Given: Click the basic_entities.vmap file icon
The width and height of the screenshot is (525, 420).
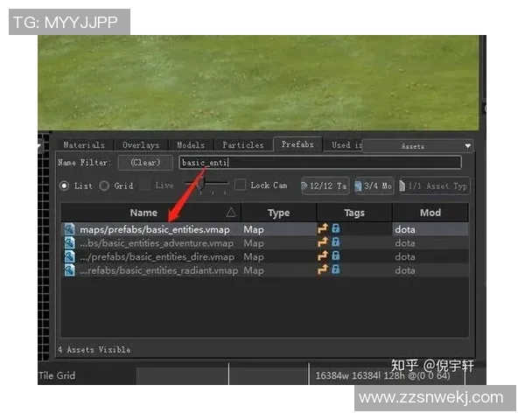Looking at the screenshot, I should 70,229.
